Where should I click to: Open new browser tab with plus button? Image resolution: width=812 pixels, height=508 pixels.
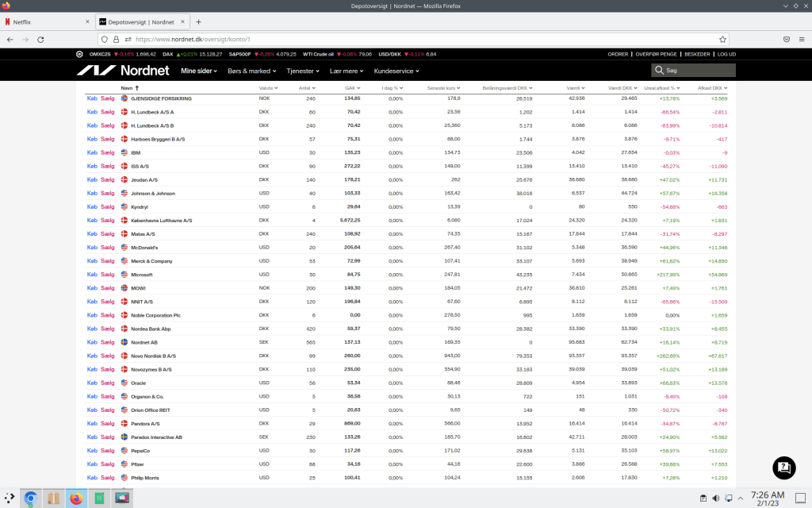(198, 21)
